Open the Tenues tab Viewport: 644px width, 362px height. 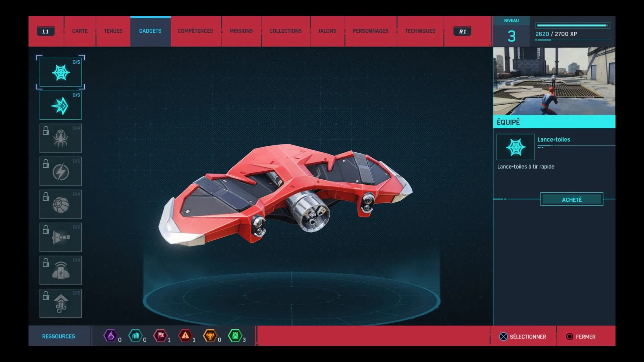tap(113, 31)
